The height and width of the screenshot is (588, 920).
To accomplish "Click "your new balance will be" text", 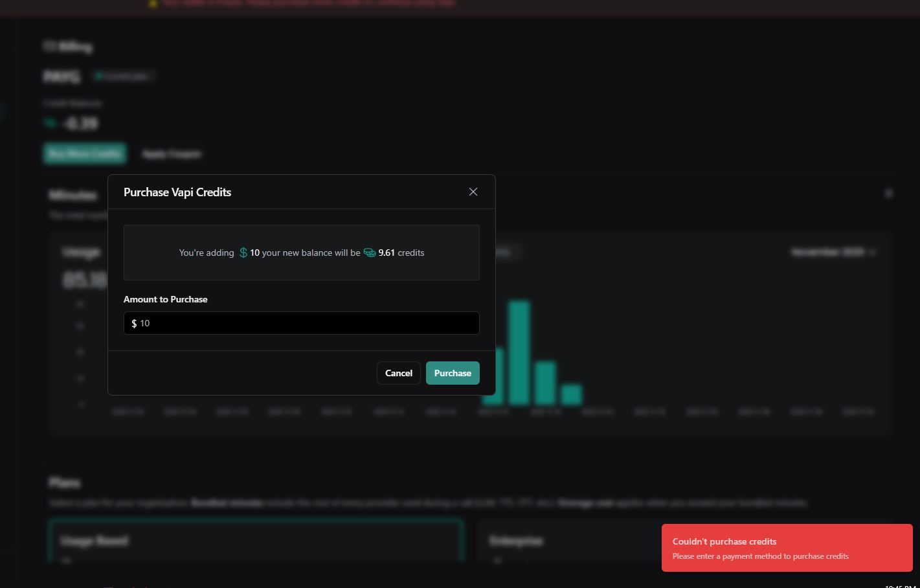I will click(x=311, y=253).
